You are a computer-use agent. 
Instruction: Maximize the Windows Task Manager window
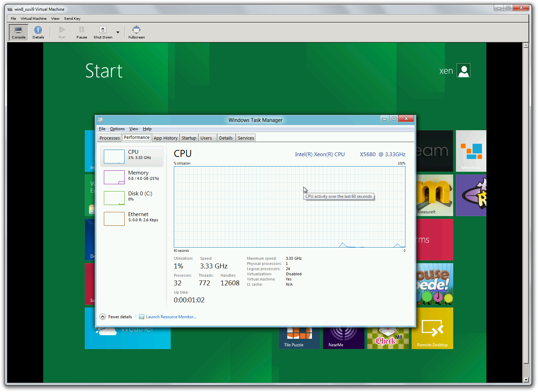tap(394, 119)
